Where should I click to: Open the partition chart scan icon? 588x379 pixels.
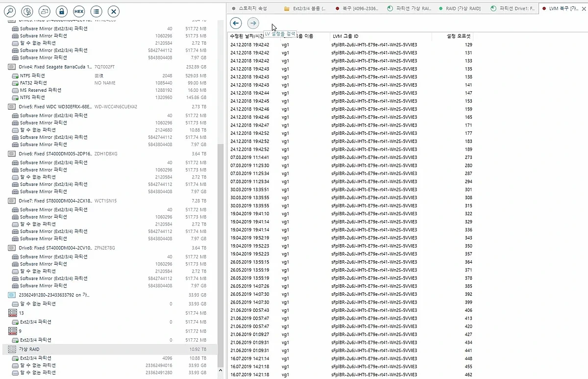click(x=27, y=11)
